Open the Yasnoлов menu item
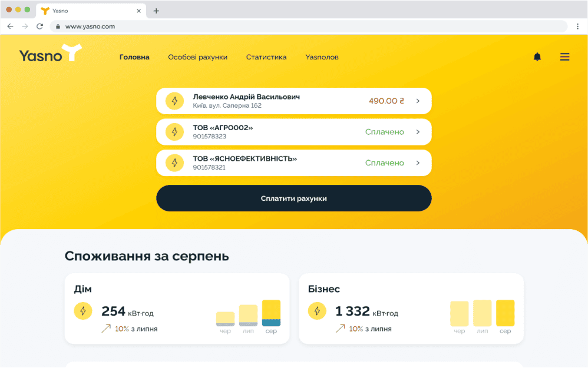The image size is (588, 368). pyautogui.click(x=322, y=57)
